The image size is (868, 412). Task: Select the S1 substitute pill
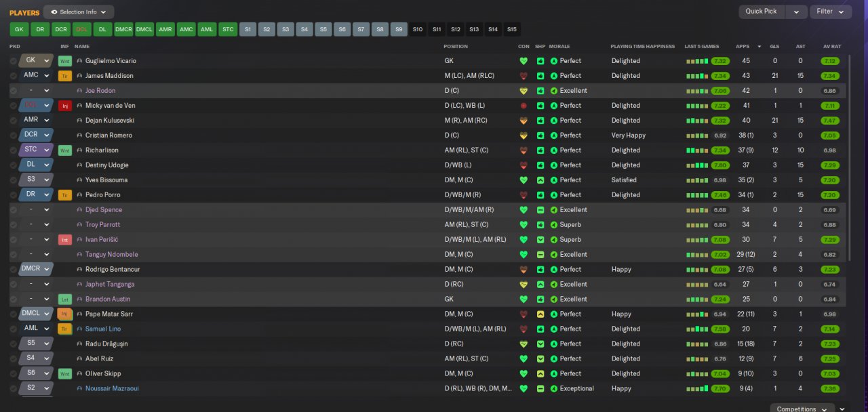(x=248, y=29)
